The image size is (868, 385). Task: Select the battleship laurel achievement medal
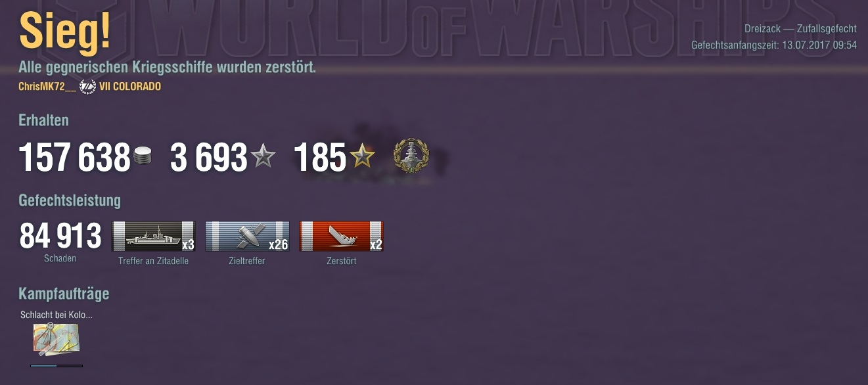(411, 156)
